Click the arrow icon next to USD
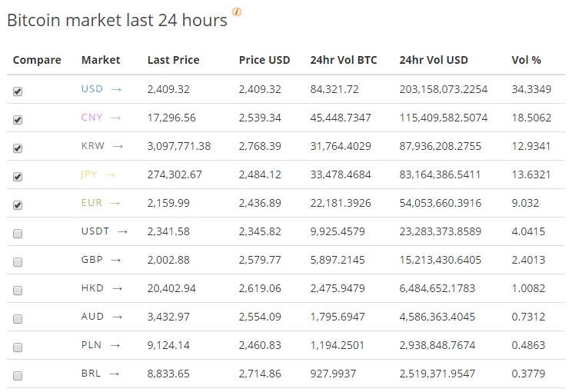 tap(116, 89)
